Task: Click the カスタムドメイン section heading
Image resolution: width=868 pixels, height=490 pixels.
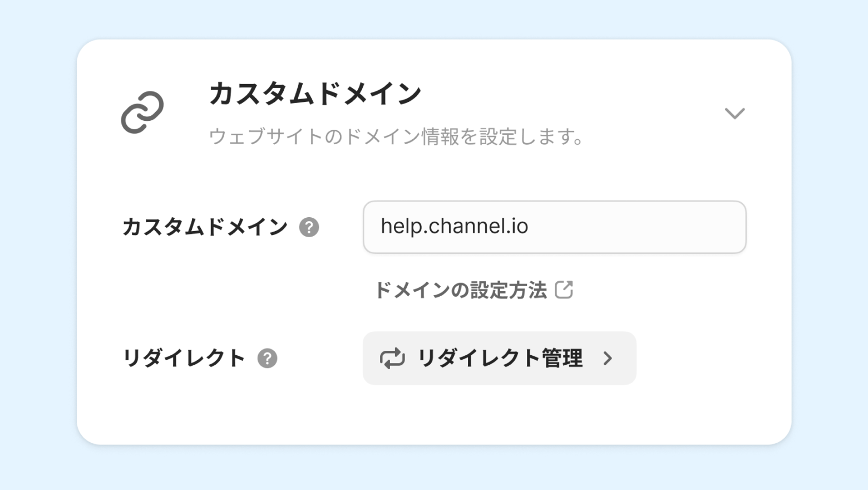Action: tap(315, 94)
